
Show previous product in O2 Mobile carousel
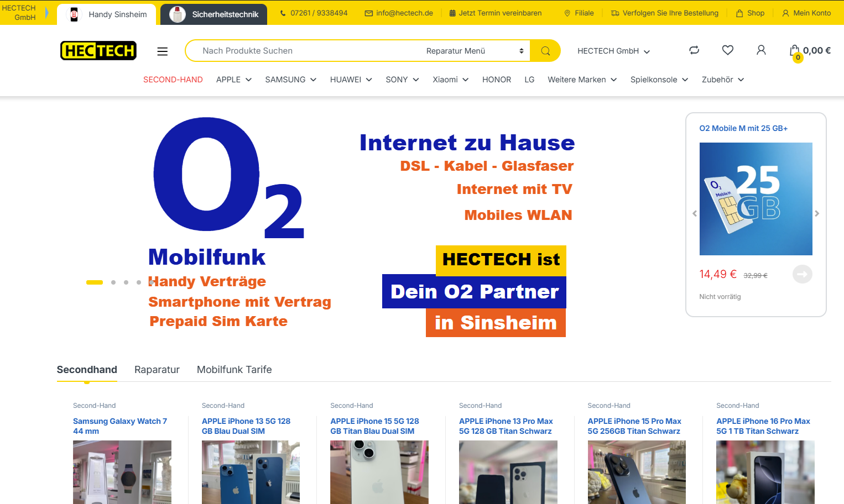coord(695,213)
